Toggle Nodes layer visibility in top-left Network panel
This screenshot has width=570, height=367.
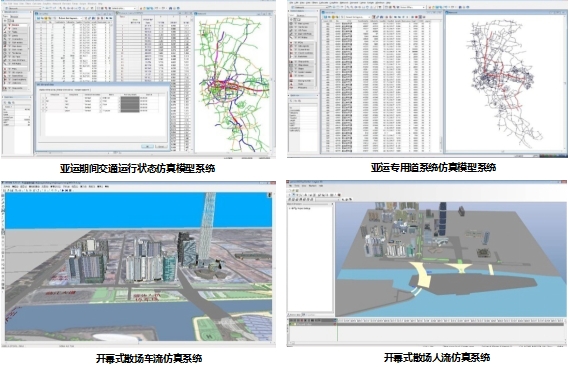pyautogui.click(x=9, y=25)
